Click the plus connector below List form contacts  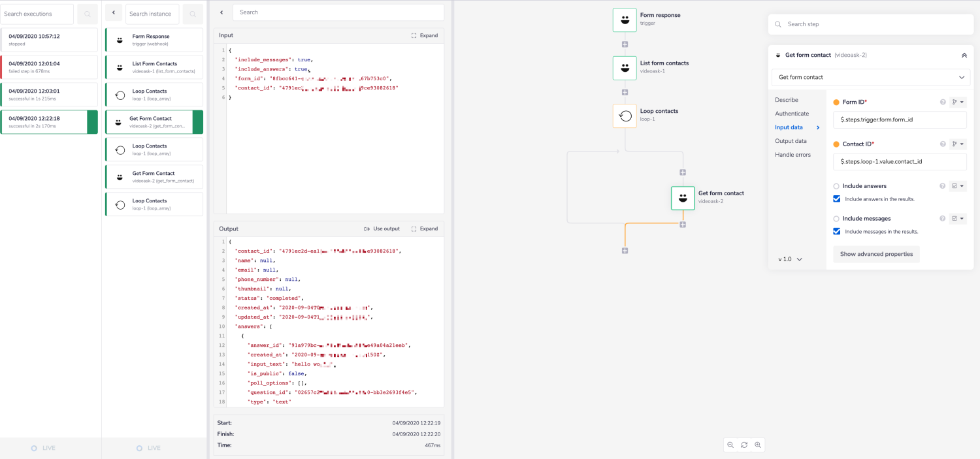(625, 92)
